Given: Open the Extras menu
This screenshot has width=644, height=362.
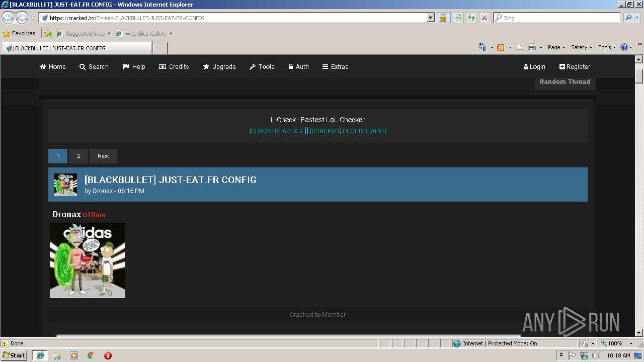Looking at the screenshot, I should coord(336,66).
